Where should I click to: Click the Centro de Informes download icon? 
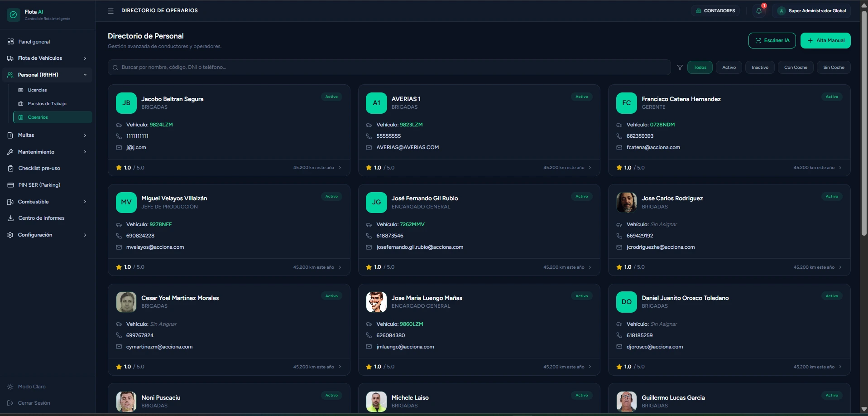(x=10, y=218)
